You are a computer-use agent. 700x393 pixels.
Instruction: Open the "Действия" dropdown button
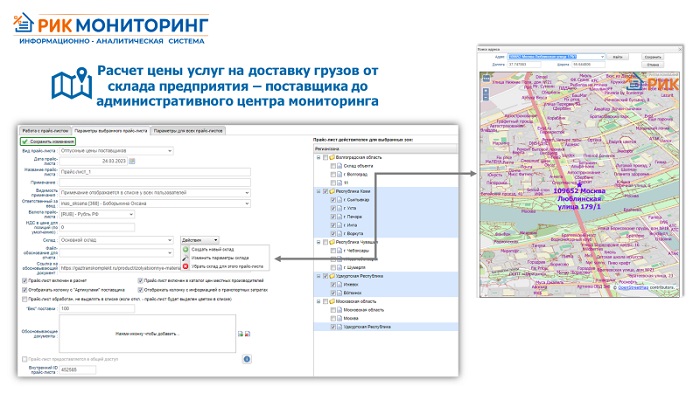tap(200, 240)
